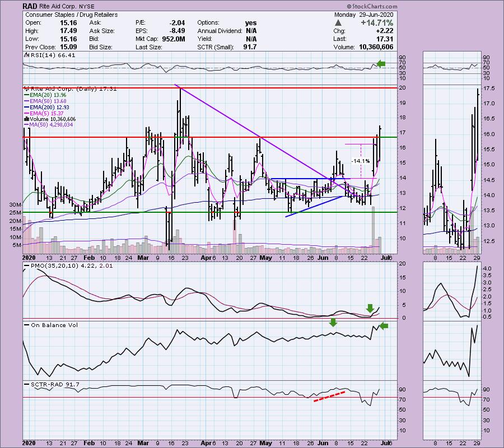
Task: Click the Ask Size label
Action: pyautogui.click(x=102, y=31)
